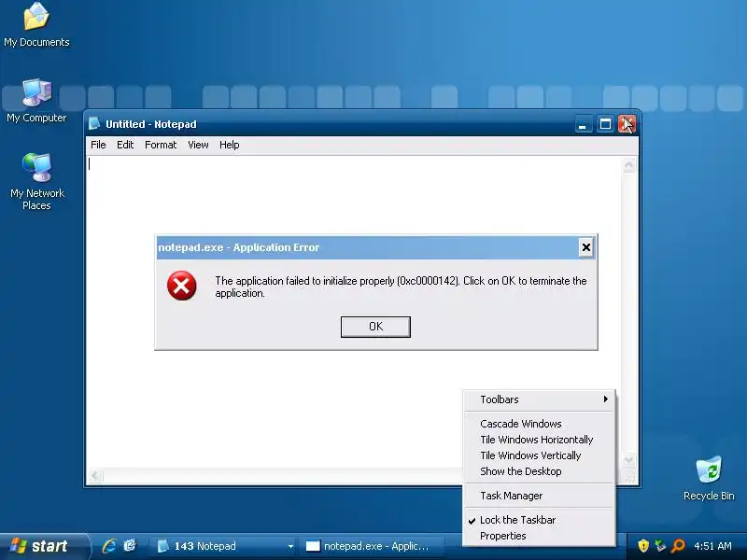Open Task Manager from context menu

click(540, 496)
